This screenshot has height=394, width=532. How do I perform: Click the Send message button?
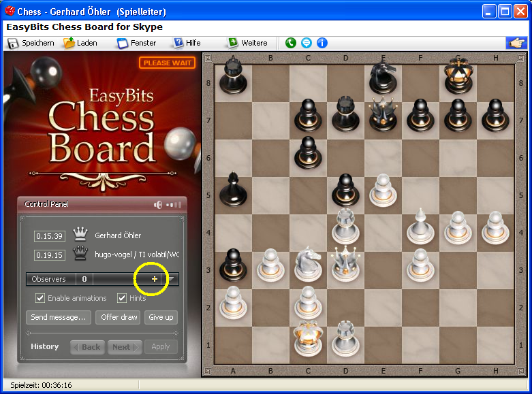(59, 317)
